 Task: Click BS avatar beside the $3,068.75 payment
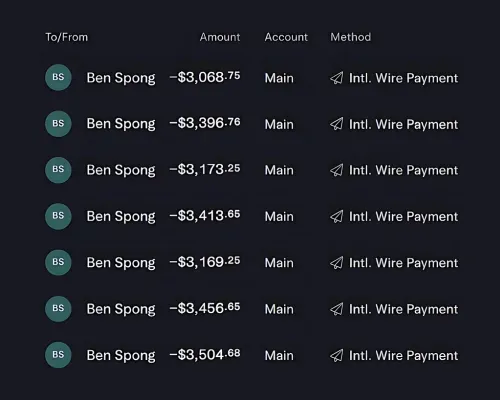(x=58, y=77)
